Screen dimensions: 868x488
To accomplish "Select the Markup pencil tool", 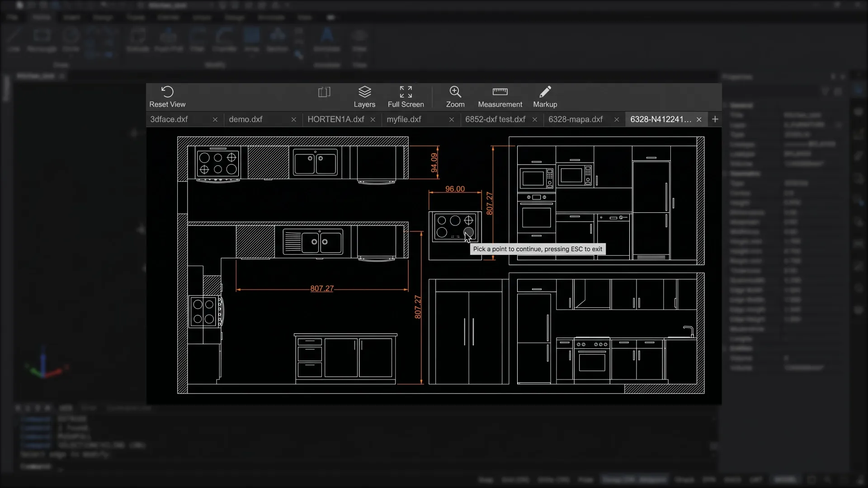I will click(545, 97).
